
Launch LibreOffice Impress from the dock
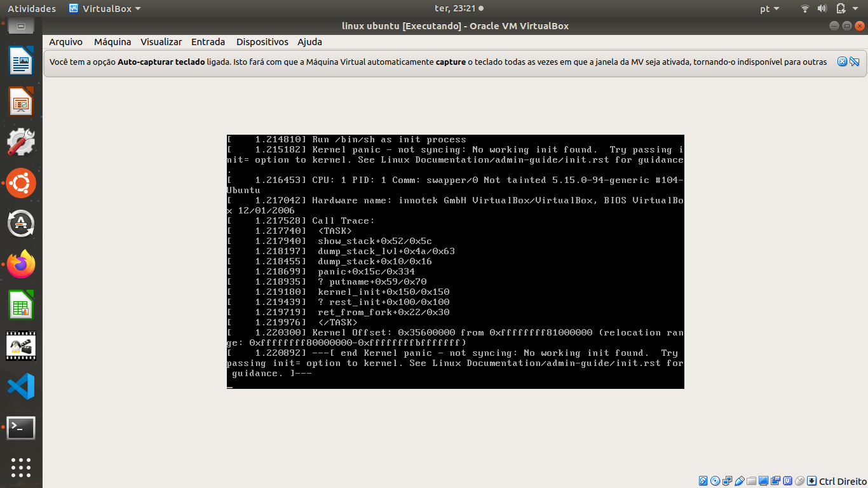point(21,102)
